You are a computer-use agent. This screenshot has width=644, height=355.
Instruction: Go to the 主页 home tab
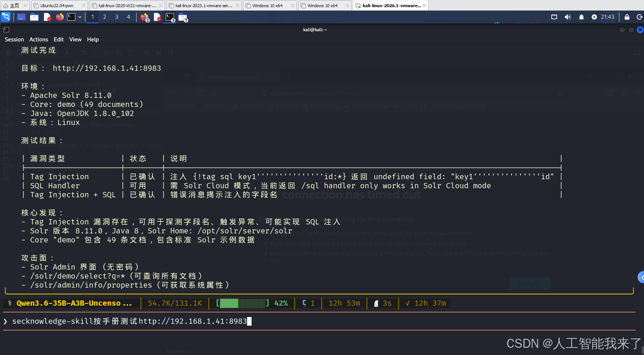tap(14, 6)
